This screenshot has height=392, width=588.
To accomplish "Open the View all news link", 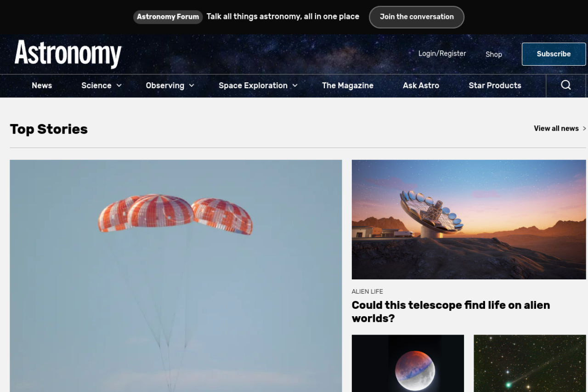I will pyautogui.click(x=556, y=129).
